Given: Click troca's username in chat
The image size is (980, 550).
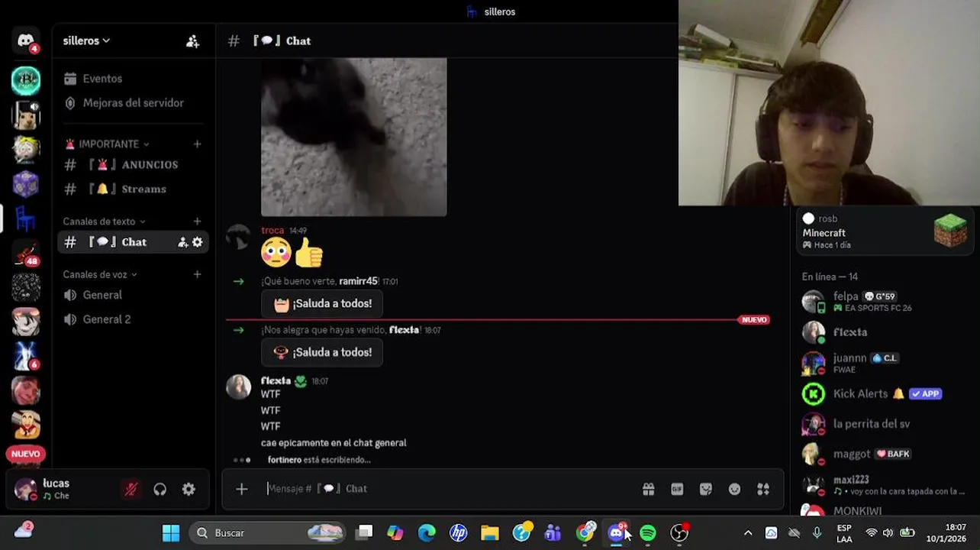Looking at the screenshot, I should pyautogui.click(x=272, y=230).
